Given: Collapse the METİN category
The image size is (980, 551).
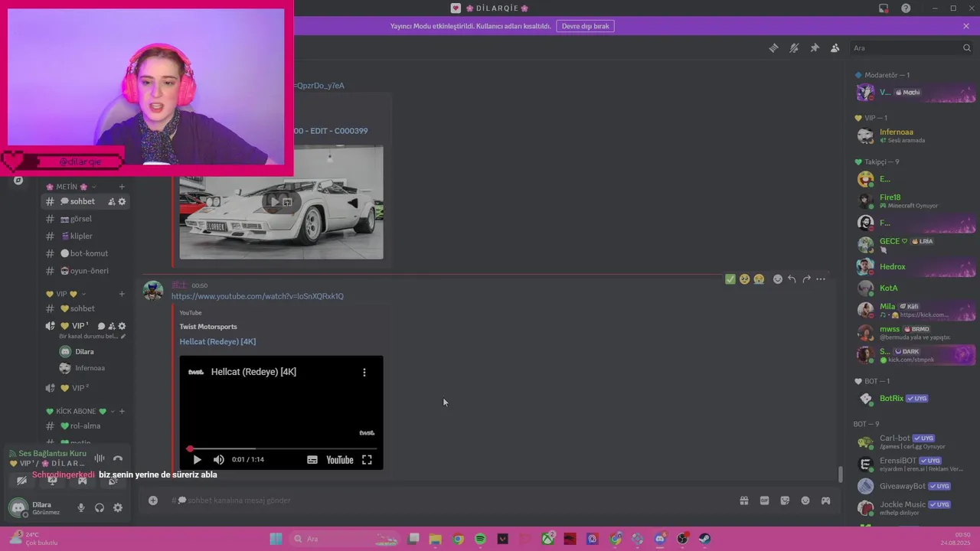Looking at the screenshot, I should pyautogui.click(x=71, y=187).
